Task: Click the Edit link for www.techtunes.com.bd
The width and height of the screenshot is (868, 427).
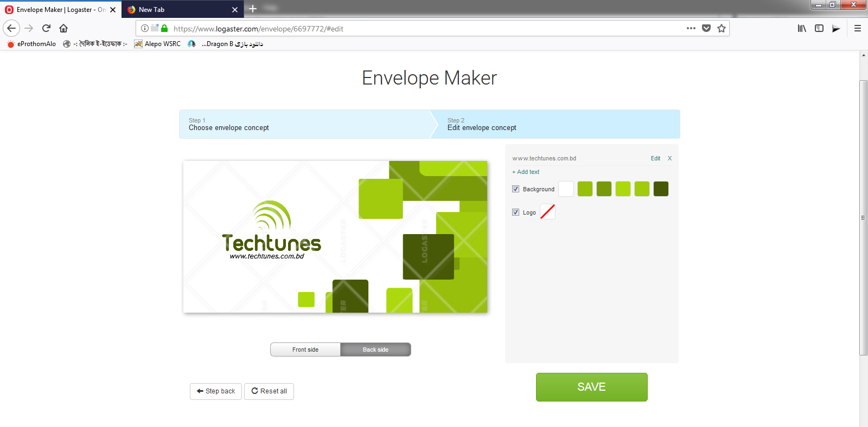Action: [655, 158]
